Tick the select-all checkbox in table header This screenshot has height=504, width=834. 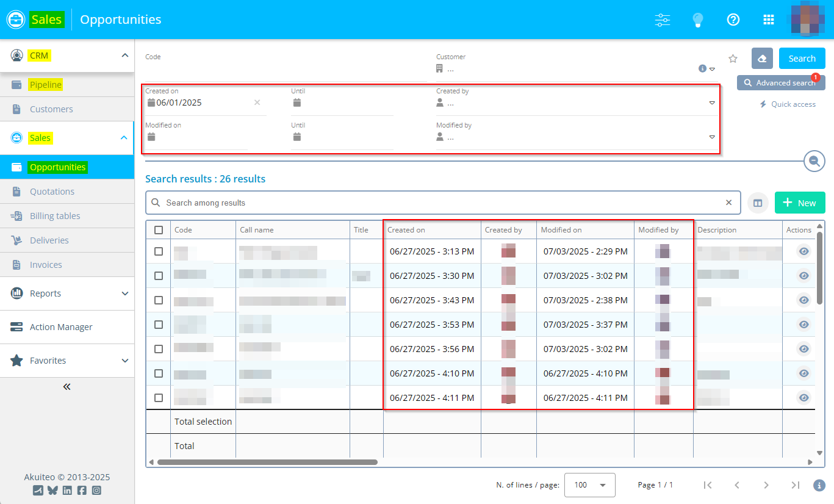tap(159, 230)
